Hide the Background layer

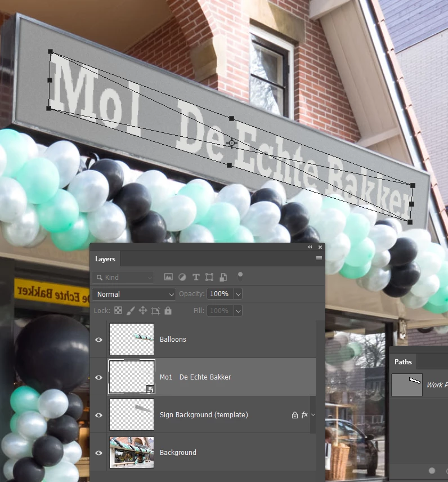(98, 453)
